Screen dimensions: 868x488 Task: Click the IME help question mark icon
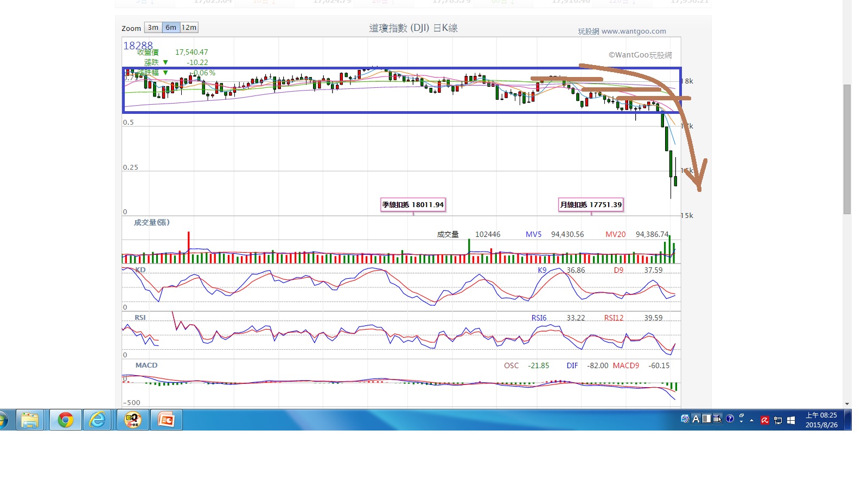(730, 419)
